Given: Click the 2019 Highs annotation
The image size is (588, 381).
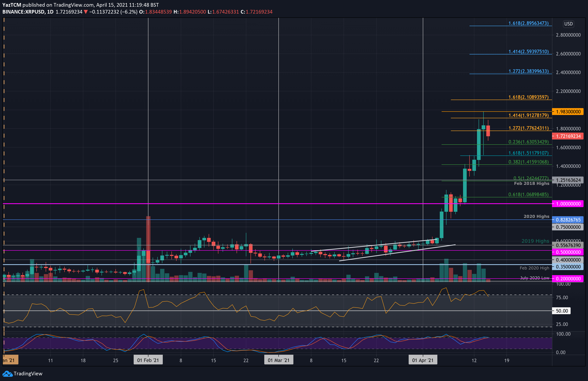Looking at the screenshot, I should point(535,241).
